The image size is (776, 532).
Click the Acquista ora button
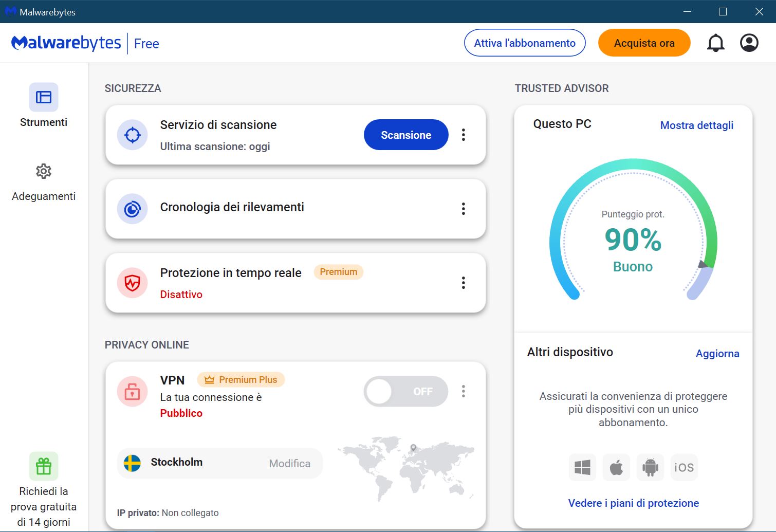coord(644,43)
